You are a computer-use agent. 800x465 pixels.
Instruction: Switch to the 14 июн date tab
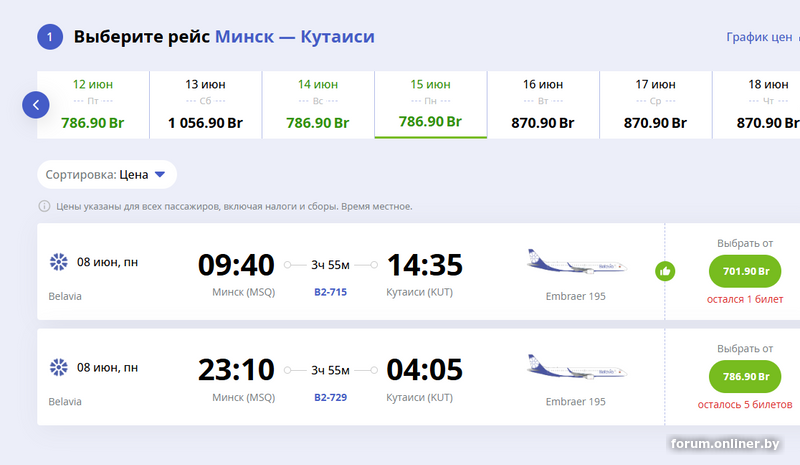tap(318, 104)
